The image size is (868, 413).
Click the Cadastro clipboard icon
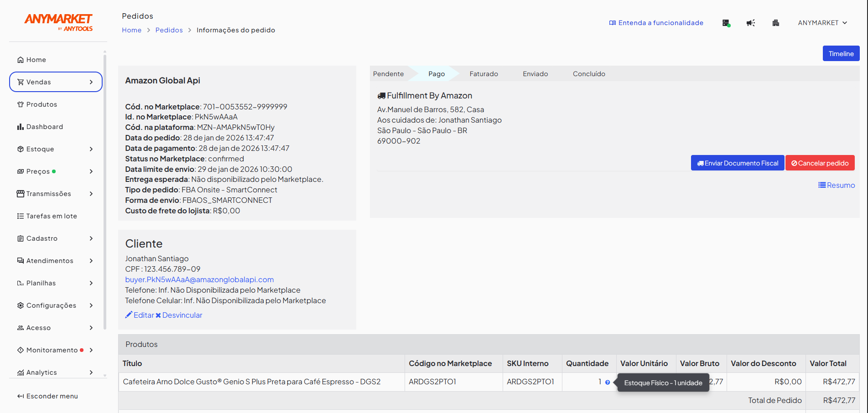[21, 238]
